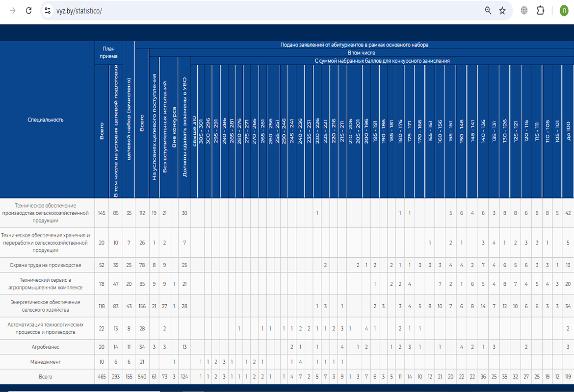Open site information icon beside URL
574x392 pixels.
pos(48,11)
